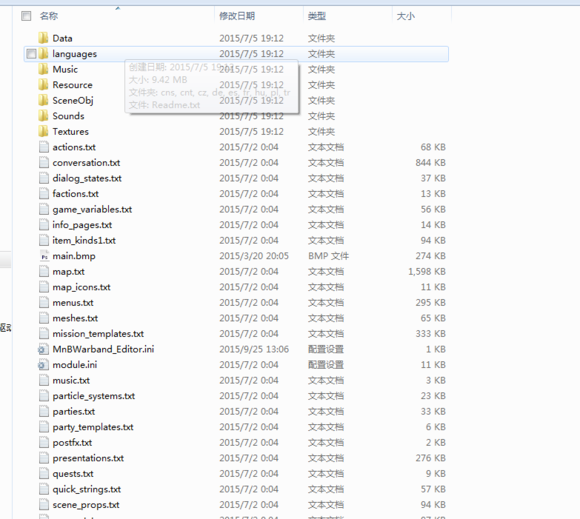
Task: Select the Data folder icon
Action: pyautogui.click(x=43, y=38)
